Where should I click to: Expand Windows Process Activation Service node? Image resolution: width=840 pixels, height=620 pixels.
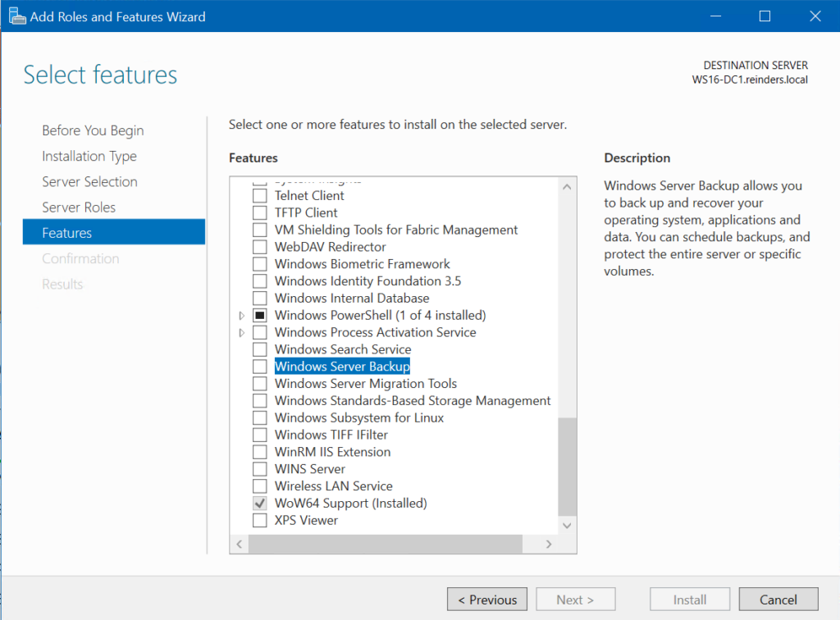coord(242,333)
